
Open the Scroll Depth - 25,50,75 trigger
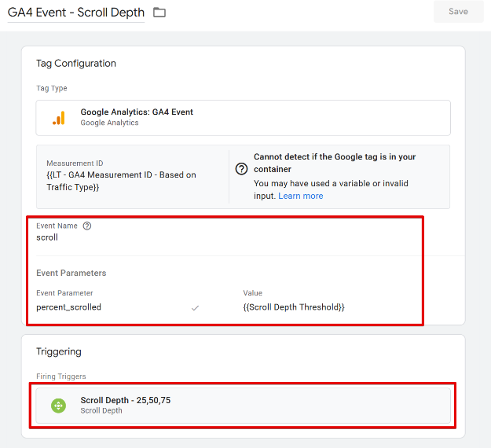pos(126,401)
